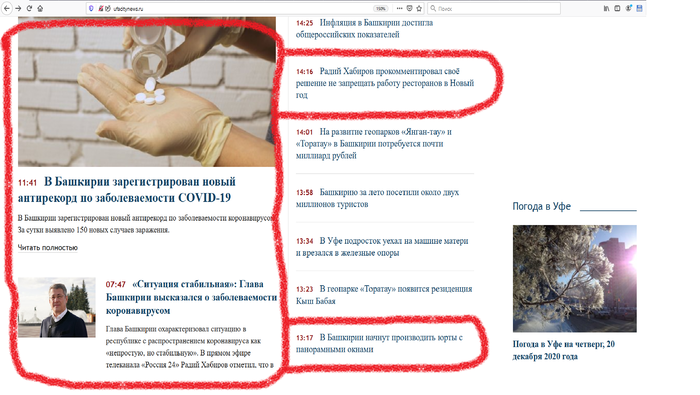700x395 pixels.
Task: Toggle sidebar view icon
Action: 617,8
